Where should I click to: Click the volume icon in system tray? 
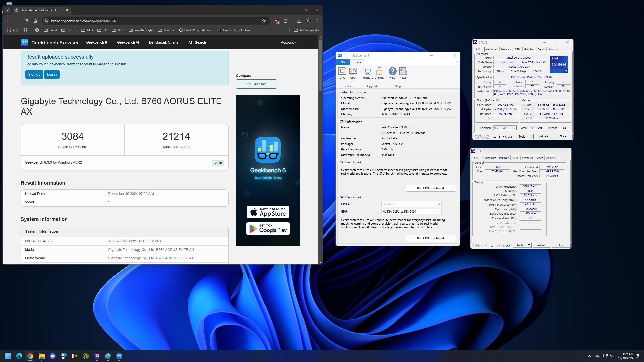(611, 356)
